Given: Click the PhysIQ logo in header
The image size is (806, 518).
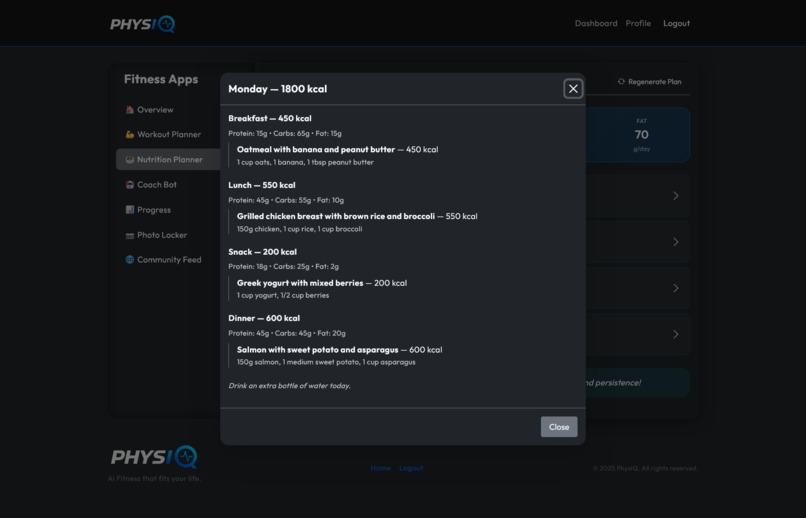Looking at the screenshot, I should 142,24.
